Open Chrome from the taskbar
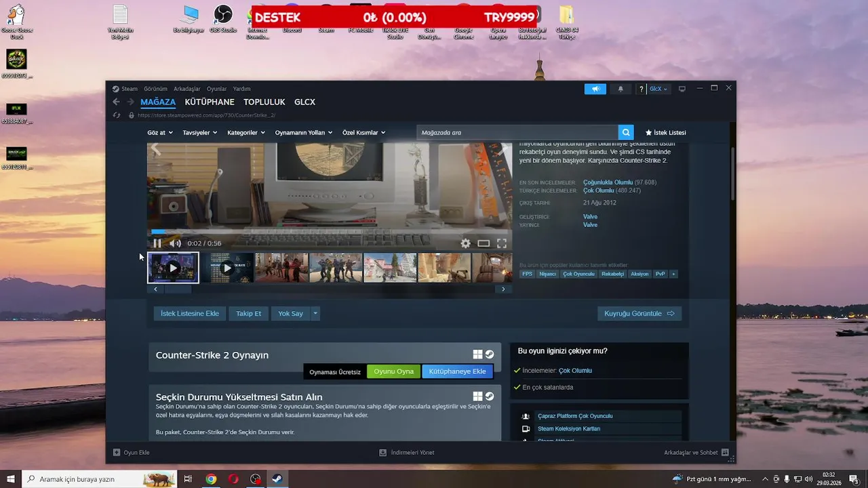This screenshot has height=488, width=868. click(x=211, y=479)
